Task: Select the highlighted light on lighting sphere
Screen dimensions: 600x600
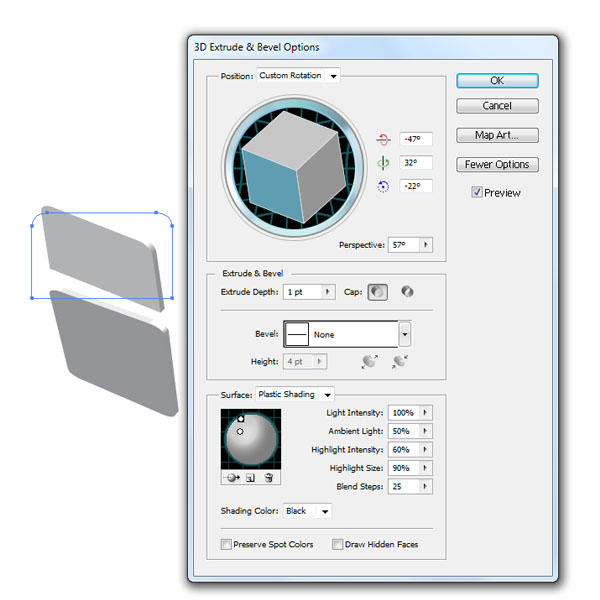Action: [x=241, y=419]
